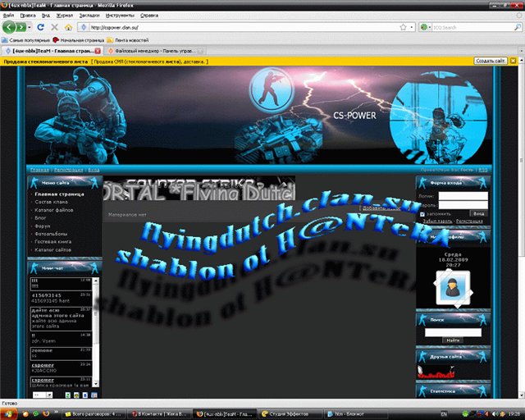Click the Вход login button
Viewport: 525px width, 420px height.
click(479, 213)
